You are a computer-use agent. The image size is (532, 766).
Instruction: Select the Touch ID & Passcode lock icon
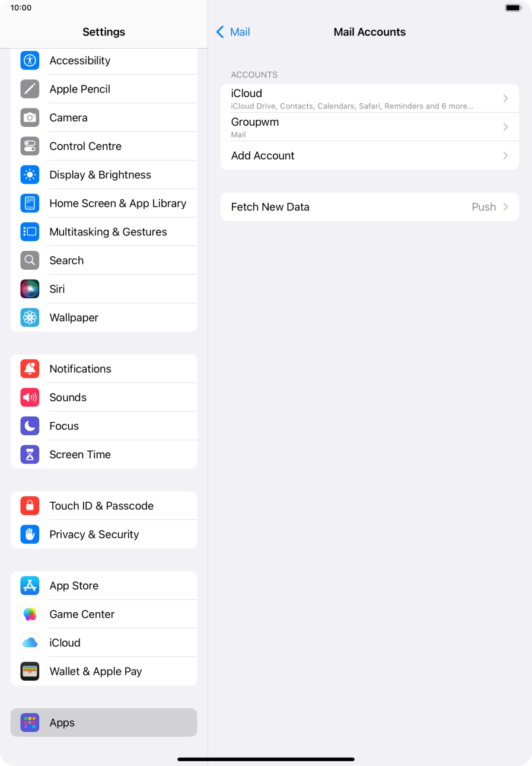tap(30, 506)
